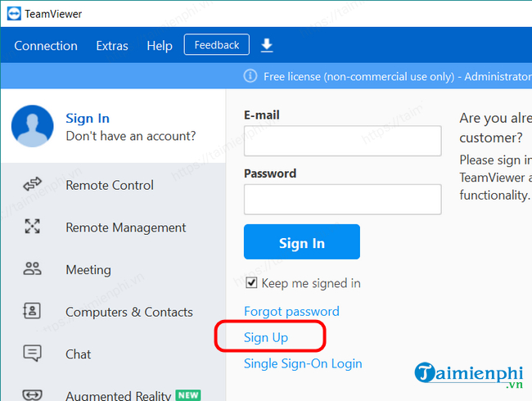
Task: Uncheck the Keep me signed in checkbox
Action: (x=251, y=282)
